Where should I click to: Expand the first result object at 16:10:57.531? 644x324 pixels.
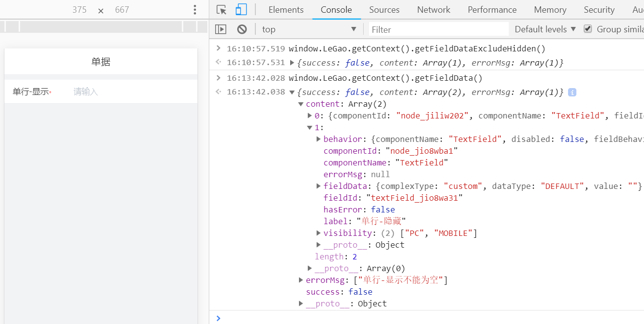[x=292, y=63]
